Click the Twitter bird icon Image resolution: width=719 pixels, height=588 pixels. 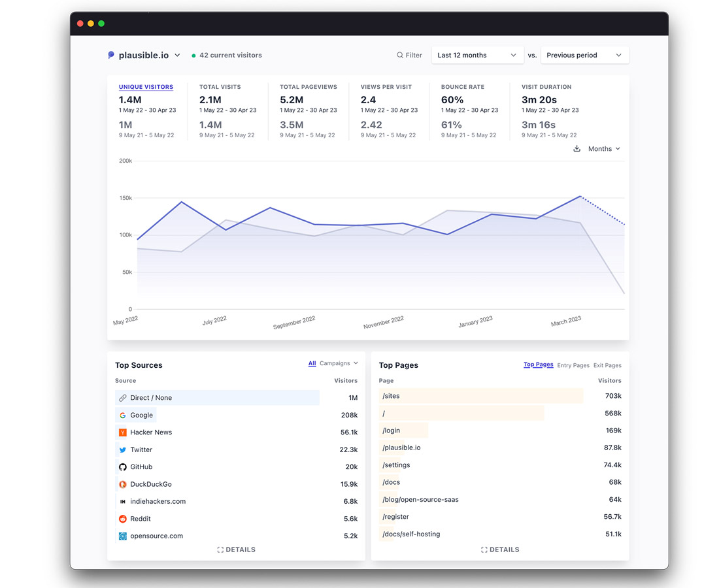[122, 449]
